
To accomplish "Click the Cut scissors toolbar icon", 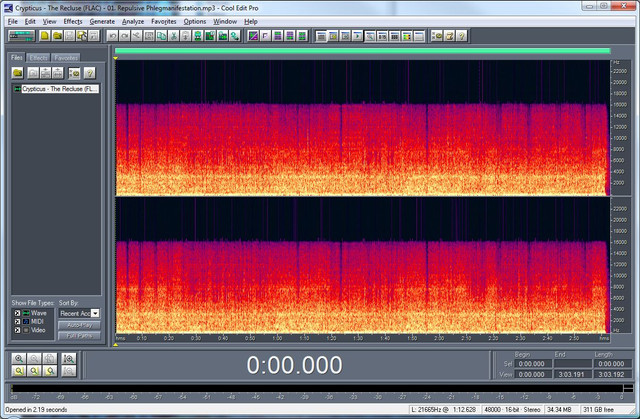I will [173, 36].
